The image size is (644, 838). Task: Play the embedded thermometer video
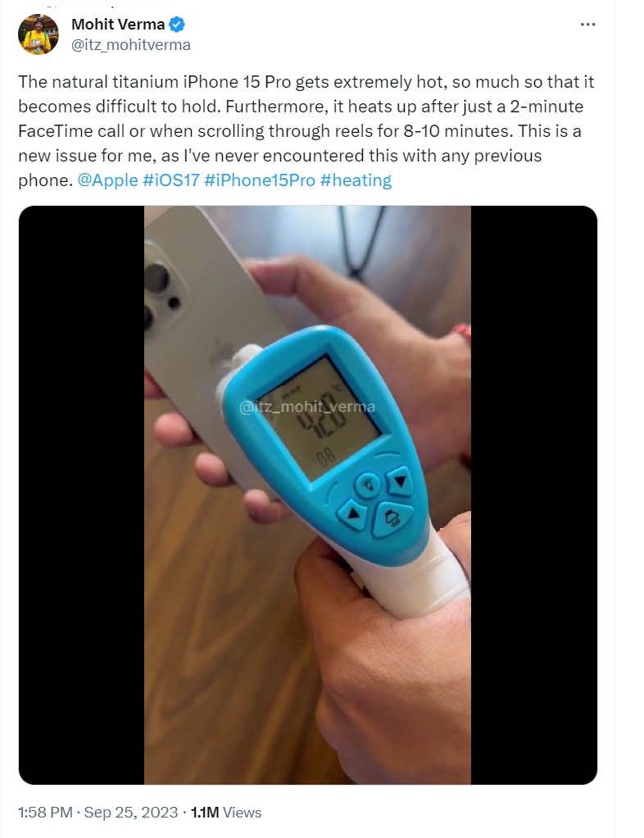tap(307, 495)
